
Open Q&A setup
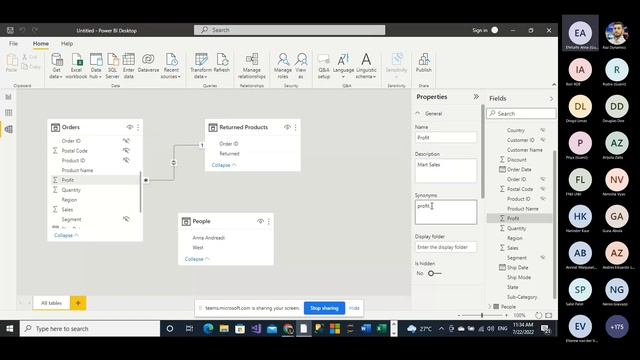click(x=324, y=66)
